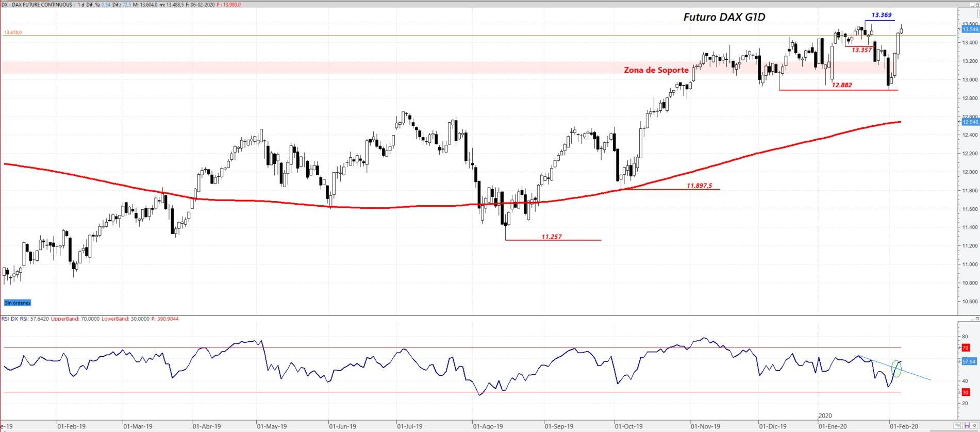Click the '01-Feb-20' date on the time axis
The height and width of the screenshot is (432, 980).
pos(904,426)
